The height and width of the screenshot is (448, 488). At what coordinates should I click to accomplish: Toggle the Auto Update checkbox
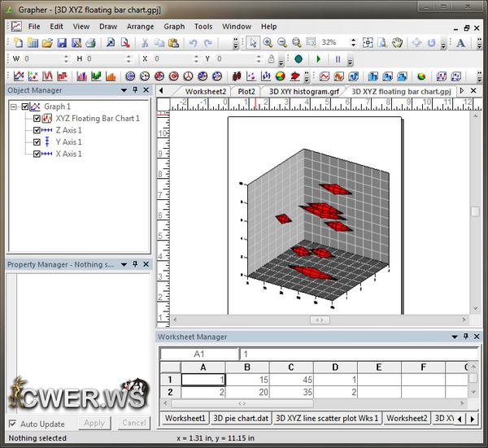(x=12, y=424)
